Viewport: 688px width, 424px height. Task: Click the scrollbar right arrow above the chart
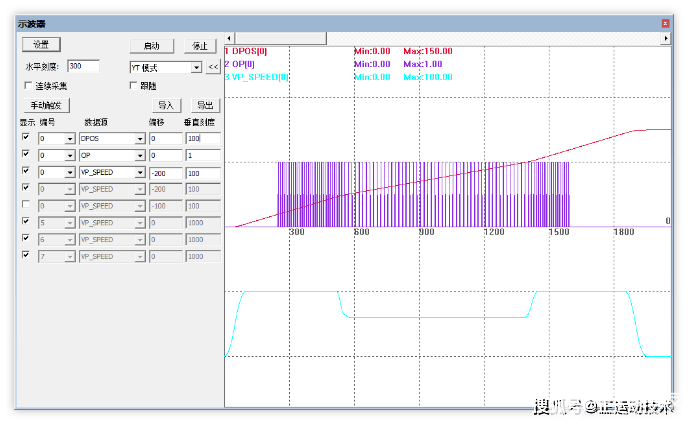666,37
